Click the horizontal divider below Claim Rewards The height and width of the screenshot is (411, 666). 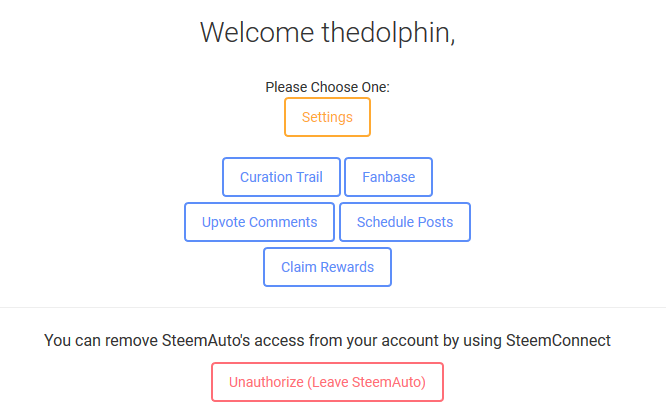pyautogui.click(x=333, y=307)
